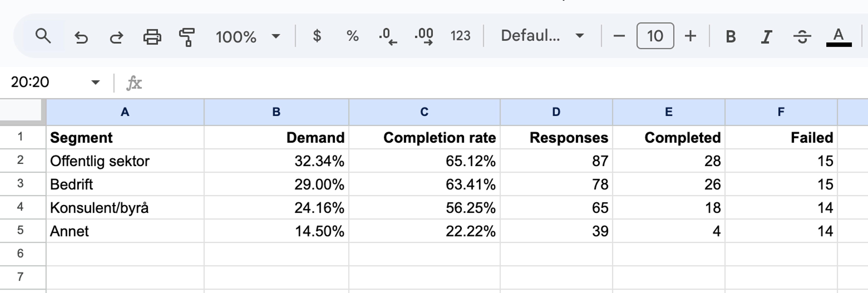Click the Completion rate header cell
Screen dimensions: 868x293
click(x=425, y=138)
